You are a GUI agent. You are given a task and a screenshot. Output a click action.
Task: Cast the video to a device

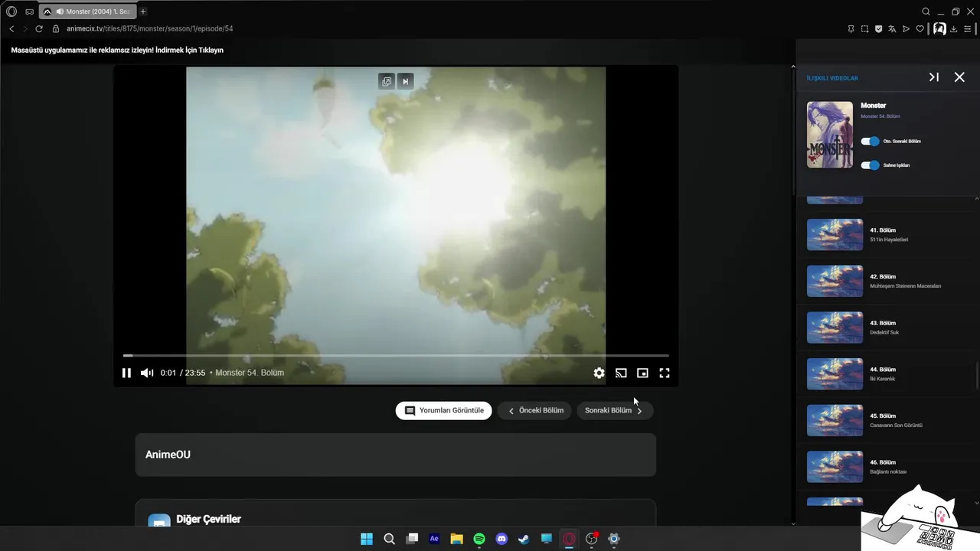coord(621,373)
